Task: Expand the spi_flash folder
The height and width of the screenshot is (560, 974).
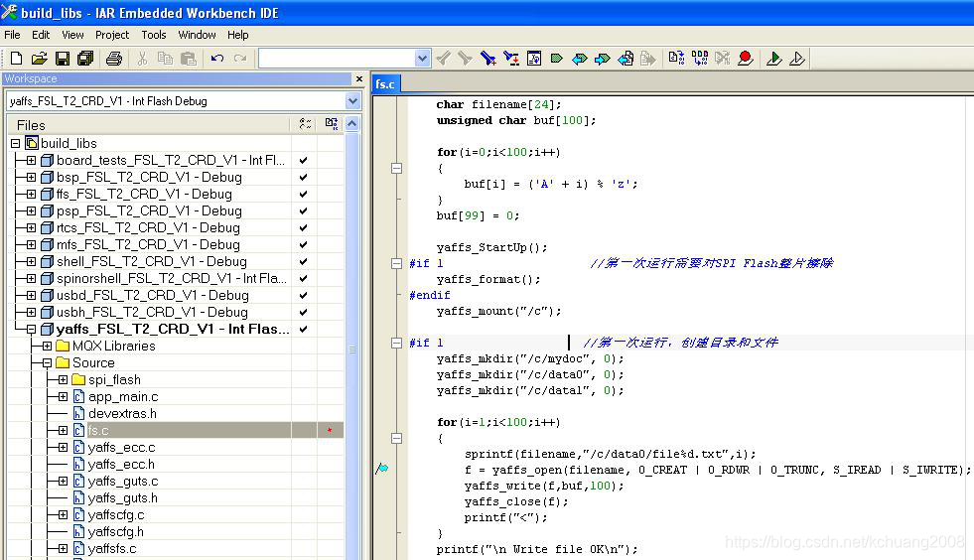Action: (x=63, y=379)
